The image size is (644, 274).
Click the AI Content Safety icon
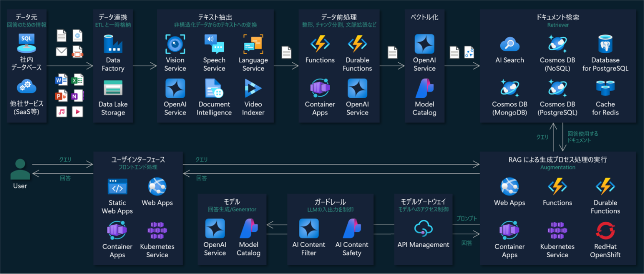352,228
